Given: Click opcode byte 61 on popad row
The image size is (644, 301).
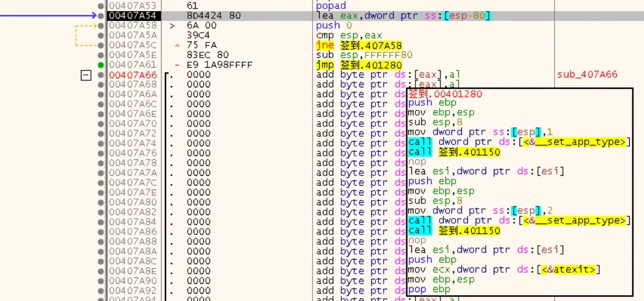Looking at the screenshot, I should click(193, 5).
